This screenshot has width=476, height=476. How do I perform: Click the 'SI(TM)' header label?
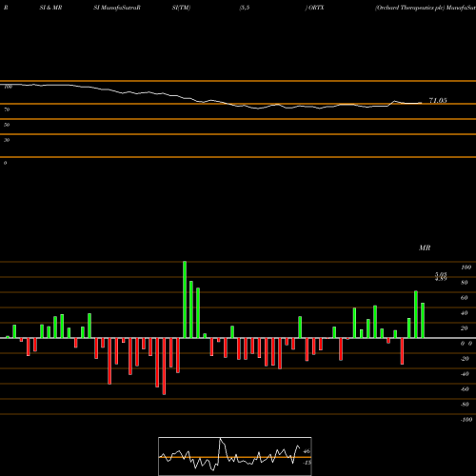181,8
